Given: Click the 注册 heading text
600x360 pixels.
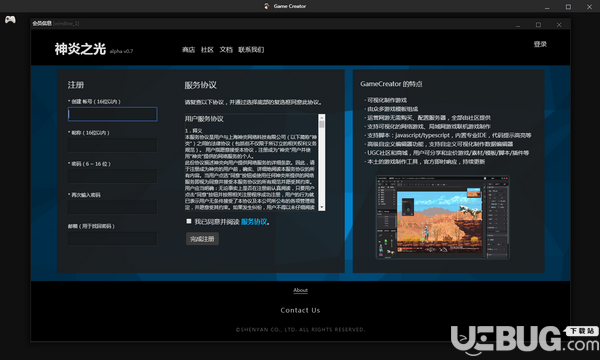Looking at the screenshot, I should [x=76, y=85].
